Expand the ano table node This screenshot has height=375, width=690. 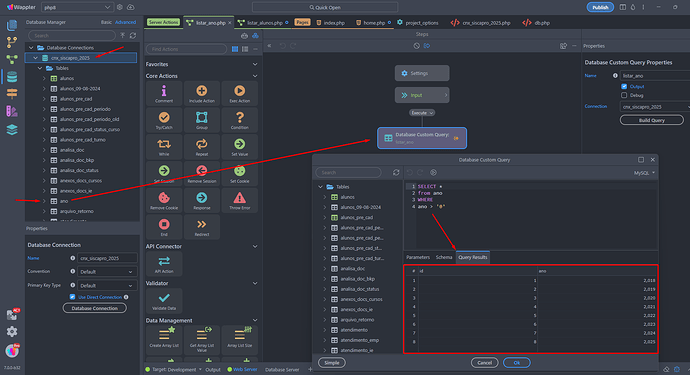pyautogui.click(x=44, y=201)
